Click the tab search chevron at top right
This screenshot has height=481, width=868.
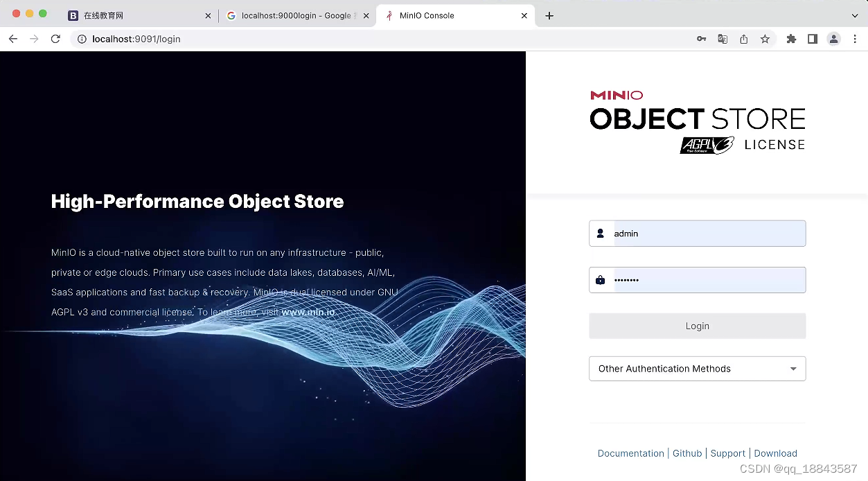(x=855, y=15)
